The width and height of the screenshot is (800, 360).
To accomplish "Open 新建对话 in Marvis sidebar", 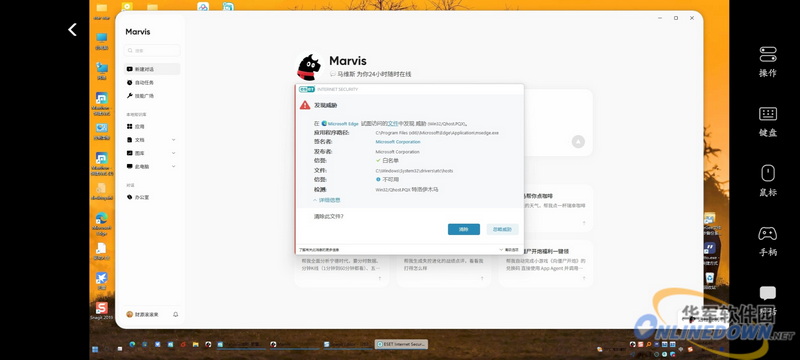I will [x=152, y=69].
